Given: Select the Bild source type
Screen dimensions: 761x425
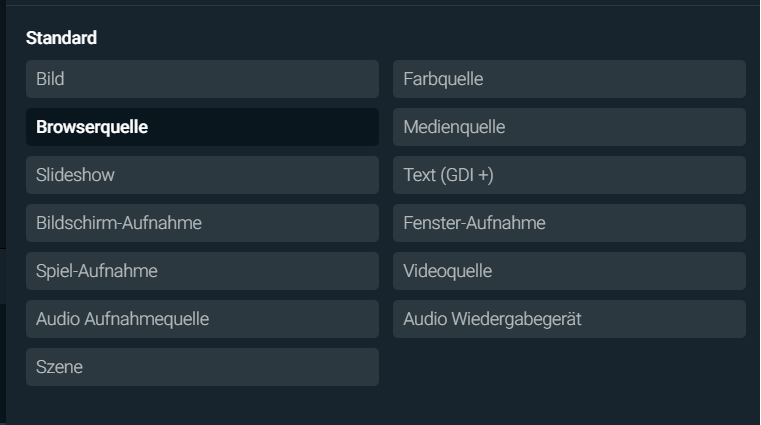Looking at the screenshot, I should [202, 79].
